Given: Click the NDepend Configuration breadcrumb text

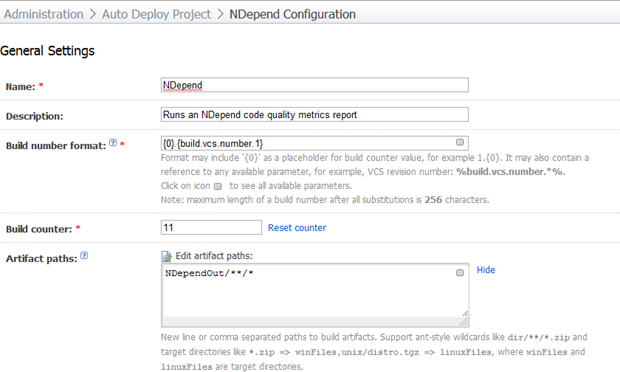Looking at the screenshot, I should [292, 14].
